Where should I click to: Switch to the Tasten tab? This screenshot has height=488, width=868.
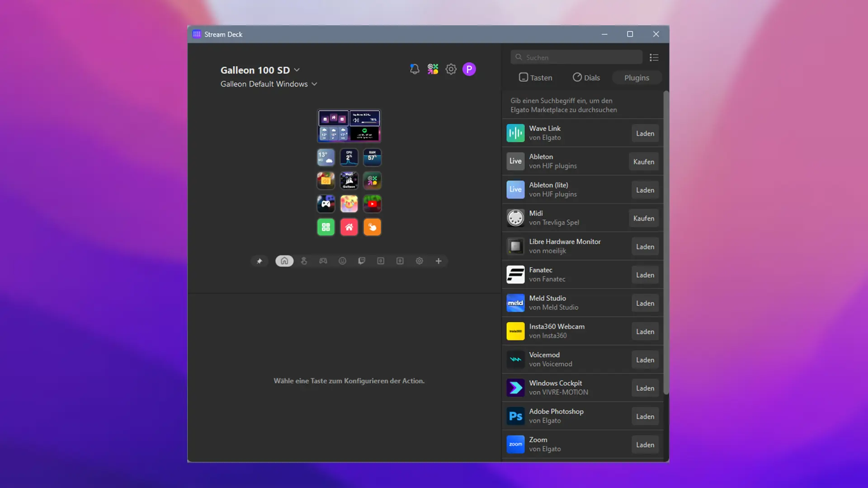536,77
